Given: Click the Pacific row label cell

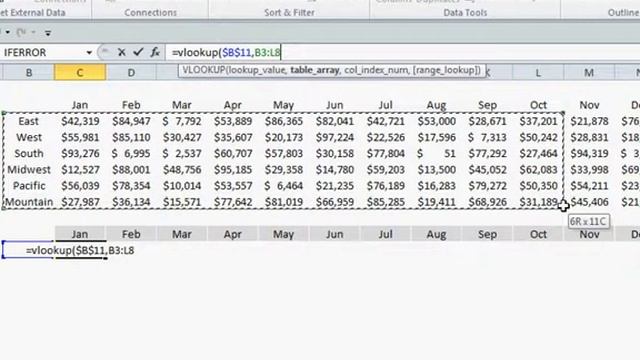Looking at the screenshot, I should tap(29, 186).
